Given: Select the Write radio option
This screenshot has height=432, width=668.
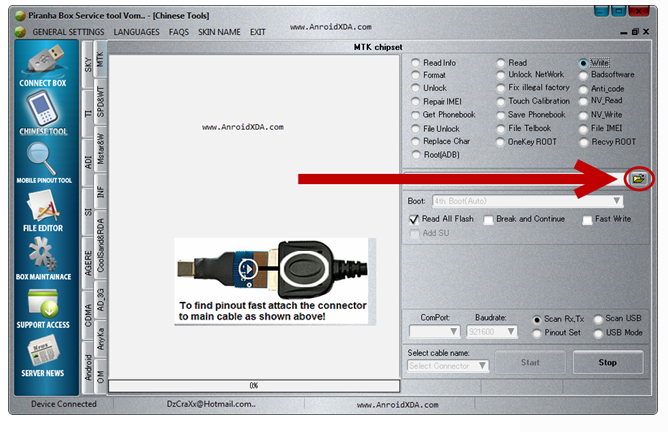Looking at the screenshot, I should point(583,63).
